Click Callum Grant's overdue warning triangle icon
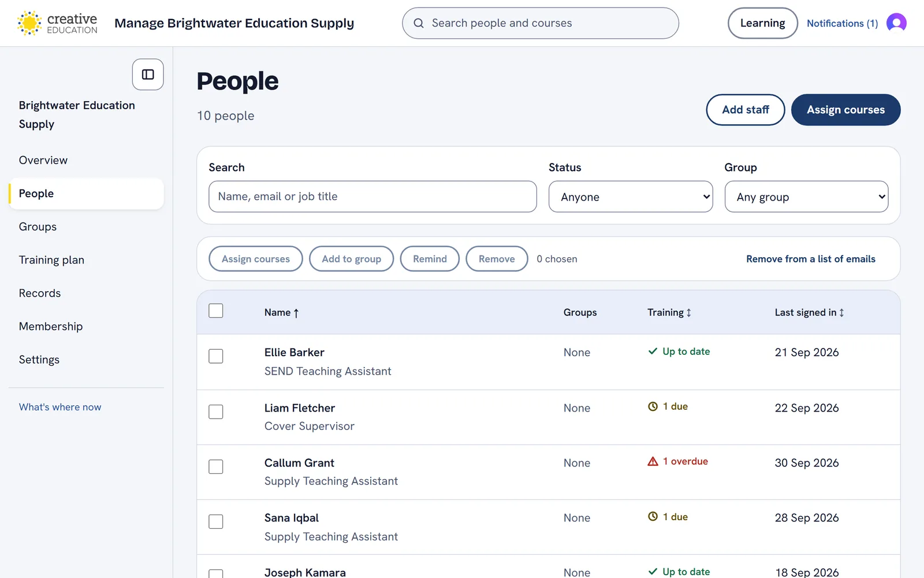This screenshot has width=924, height=578. (x=653, y=461)
